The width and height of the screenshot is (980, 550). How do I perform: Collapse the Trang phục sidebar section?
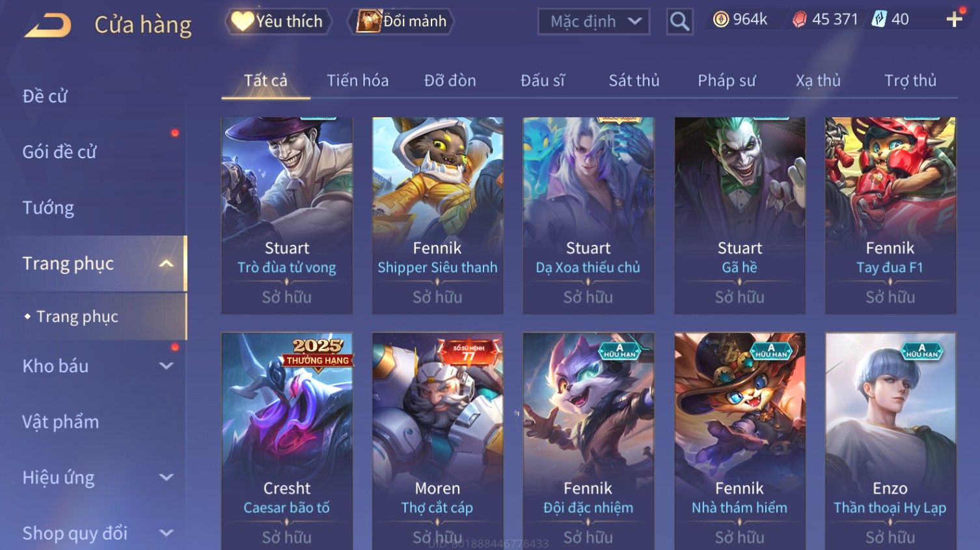point(167,264)
